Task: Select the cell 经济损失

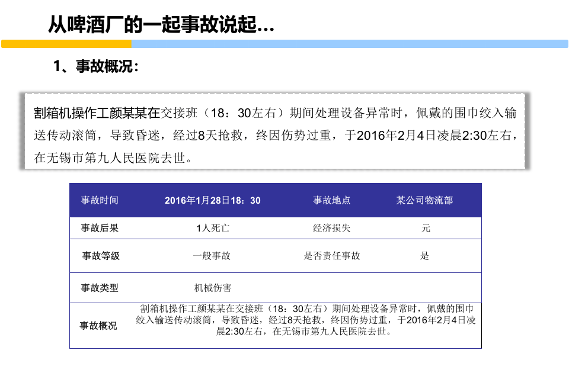Action: click(331, 227)
